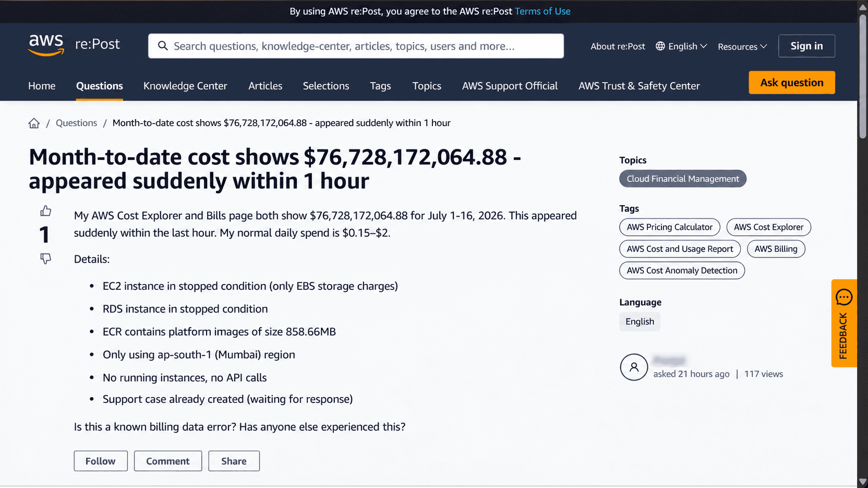
Task: Click "Support case already created" bullet line
Action: tap(227, 399)
